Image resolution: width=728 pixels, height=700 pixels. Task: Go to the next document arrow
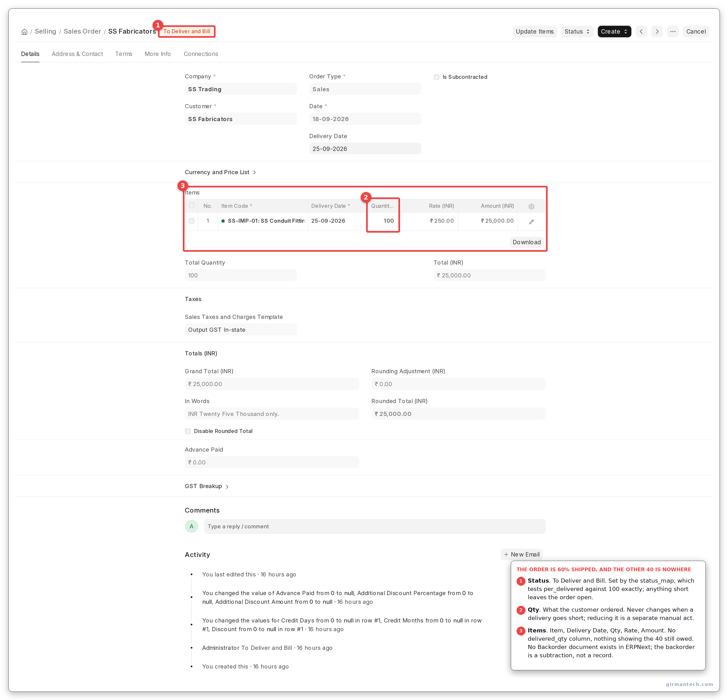[x=657, y=32]
